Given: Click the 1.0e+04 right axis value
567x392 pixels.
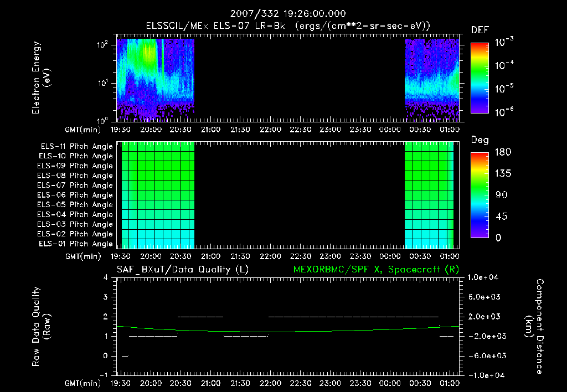Looking at the screenshot, I should click(x=483, y=278).
